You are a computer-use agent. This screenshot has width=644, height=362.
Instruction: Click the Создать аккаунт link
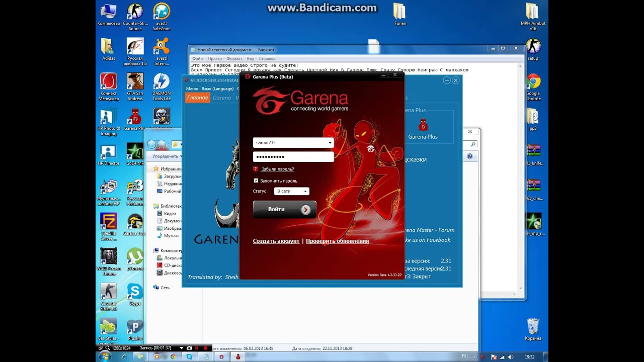(x=276, y=241)
